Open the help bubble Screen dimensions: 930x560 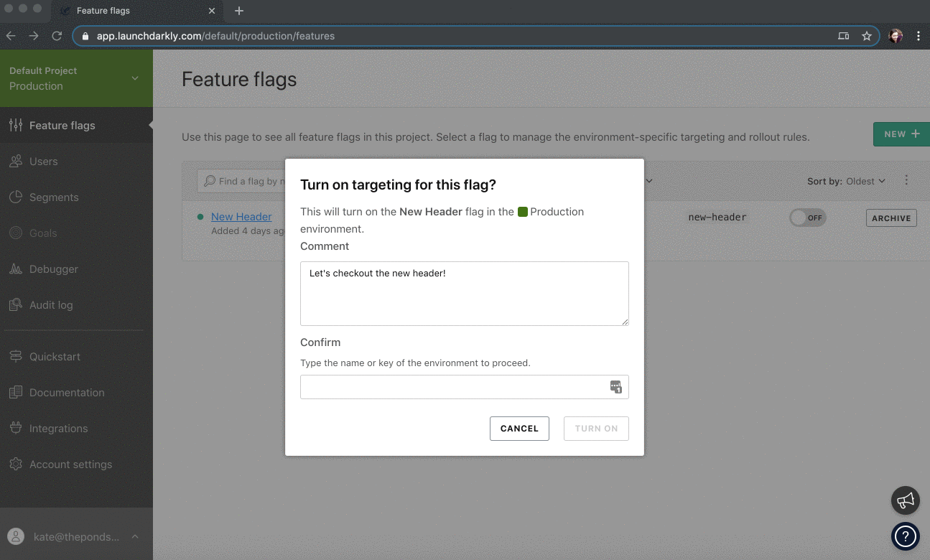[905, 536]
